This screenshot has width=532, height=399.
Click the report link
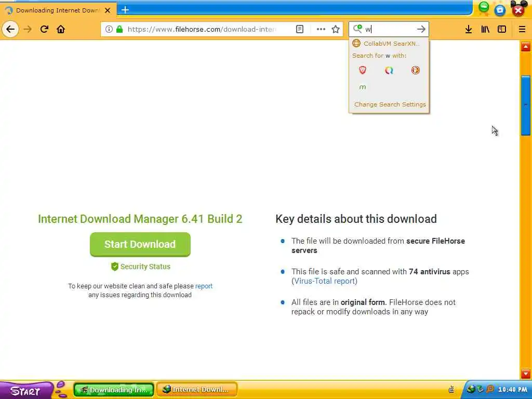click(x=204, y=286)
